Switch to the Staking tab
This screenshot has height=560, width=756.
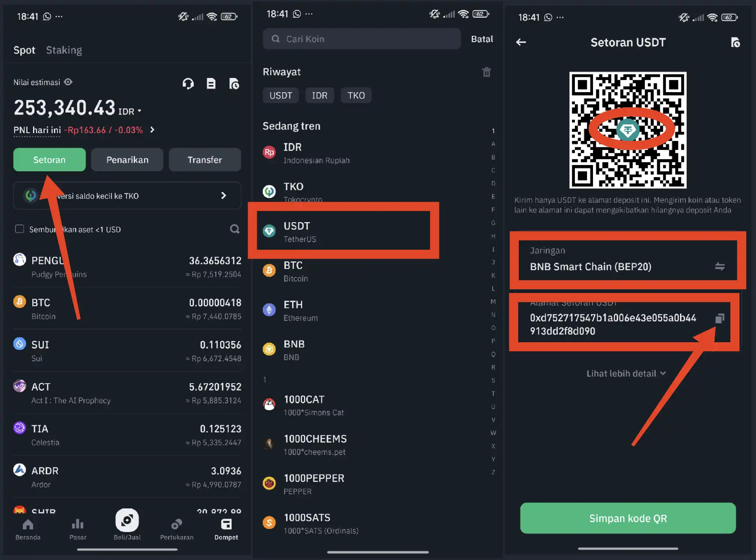pos(64,50)
